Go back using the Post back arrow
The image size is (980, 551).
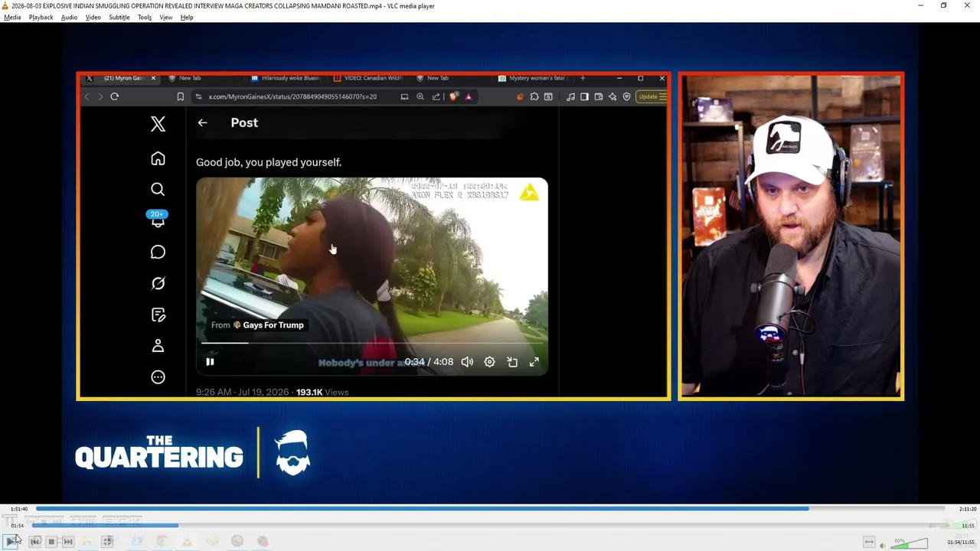click(x=202, y=122)
